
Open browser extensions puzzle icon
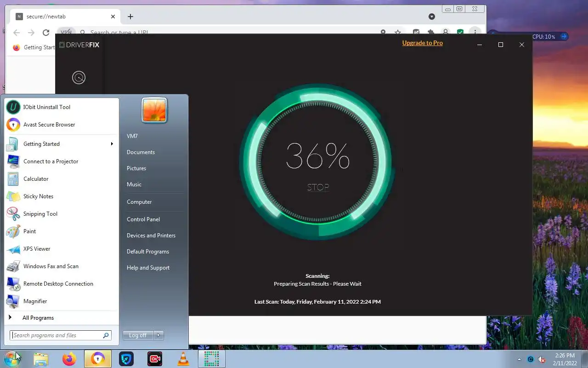pos(431,32)
